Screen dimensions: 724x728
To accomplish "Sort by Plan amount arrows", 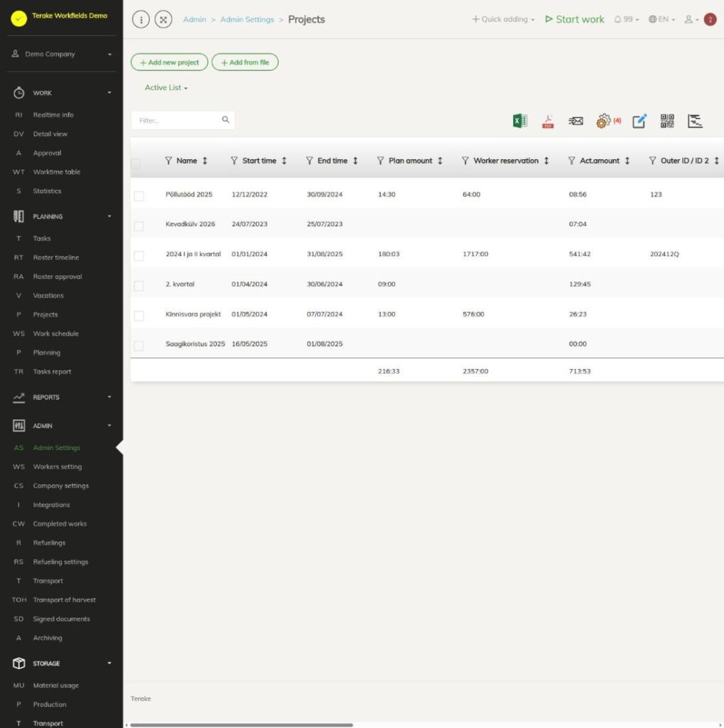I will [440, 161].
